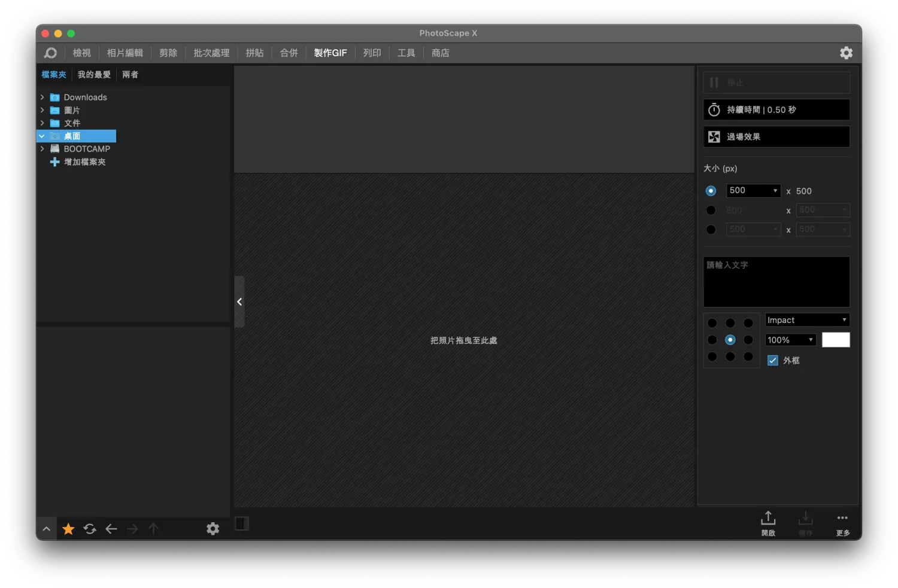This screenshot has height=588, width=898.
Task: Click the 過場效果 button
Action: (776, 137)
